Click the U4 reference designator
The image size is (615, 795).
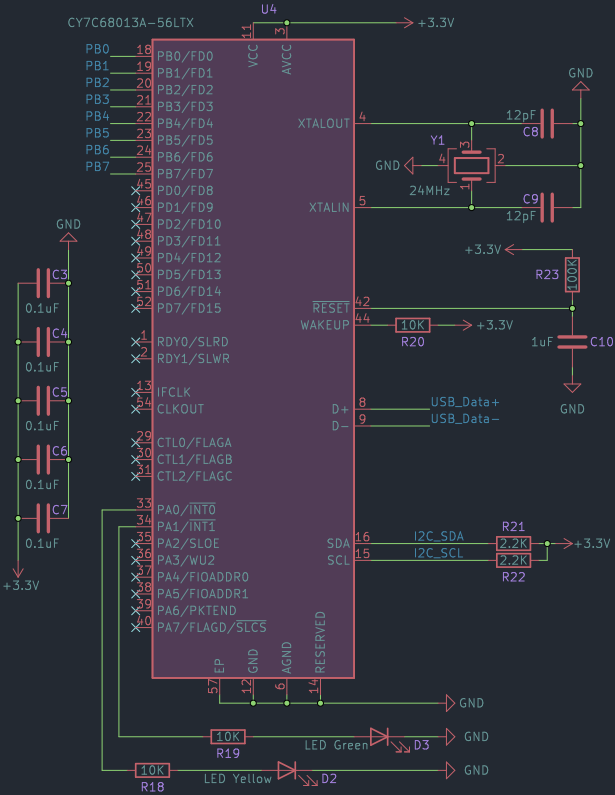point(269,9)
